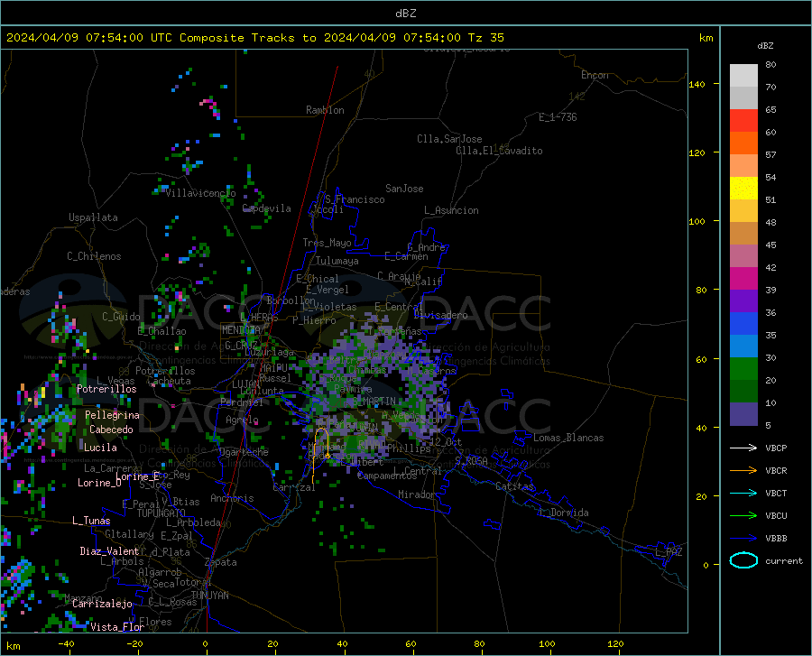Click the Catitas label
Viewport: 812px width, 656px height.
pyautogui.click(x=514, y=486)
